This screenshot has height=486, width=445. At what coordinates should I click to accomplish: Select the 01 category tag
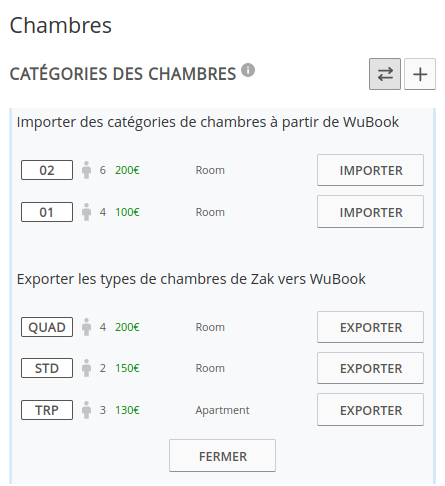coord(47,212)
